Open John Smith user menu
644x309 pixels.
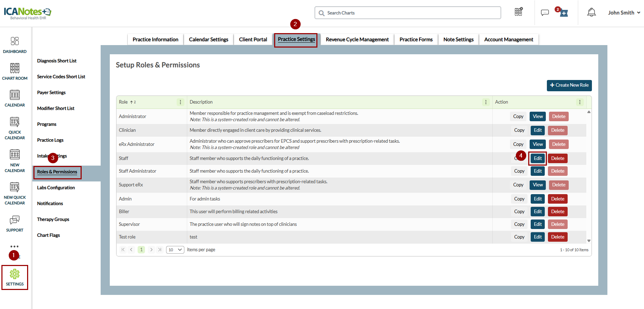624,13
